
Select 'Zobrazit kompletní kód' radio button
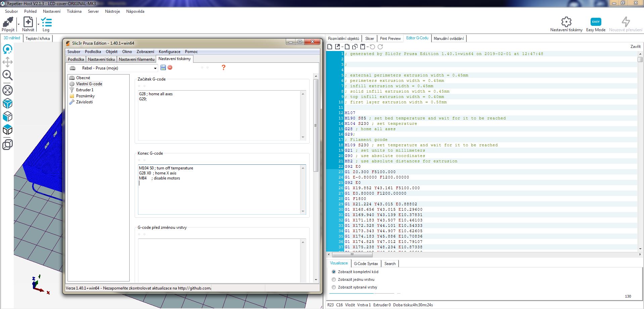coord(334,272)
